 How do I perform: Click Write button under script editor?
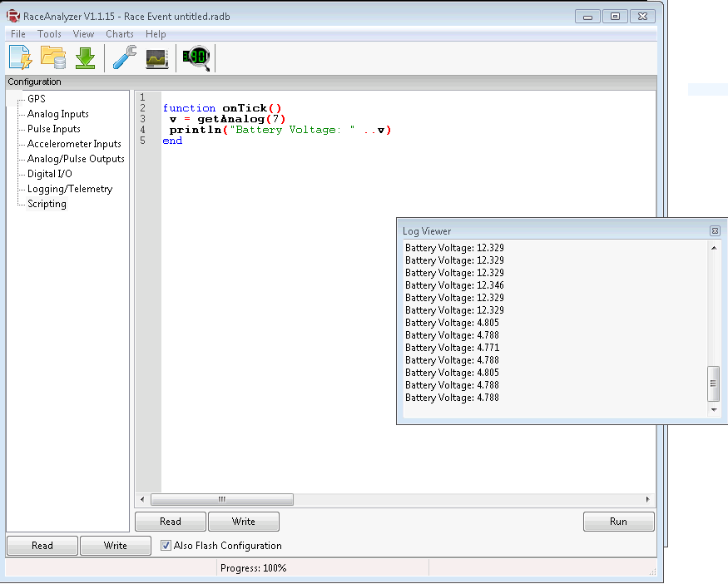pos(244,522)
